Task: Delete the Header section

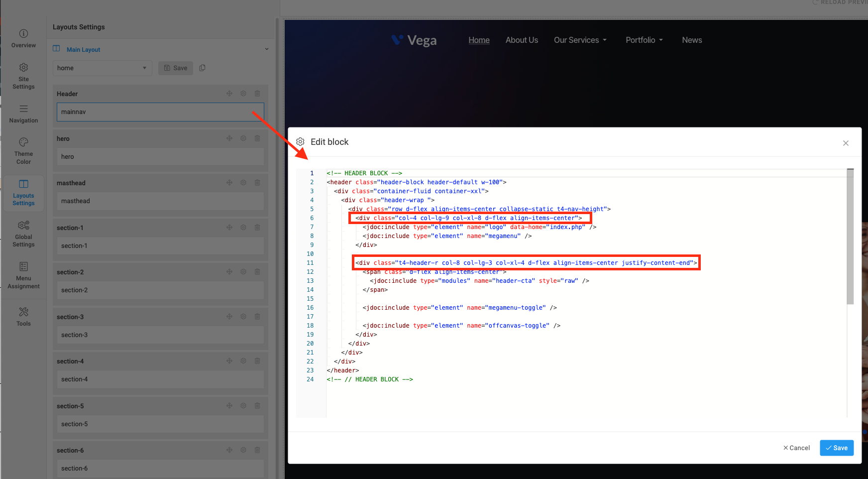Action: click(x=257, y=94)
